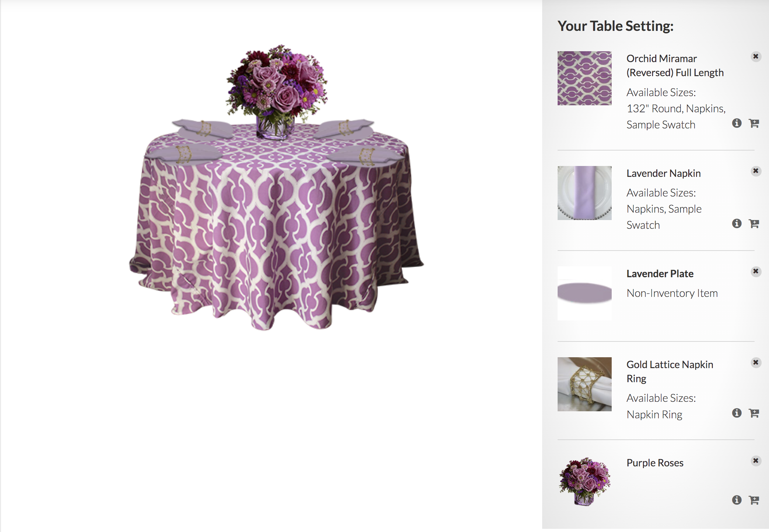Add Gold Lattice Napkin Ring to cart
Viewport: 769px width, 532px height.
(x=754, y=413)
